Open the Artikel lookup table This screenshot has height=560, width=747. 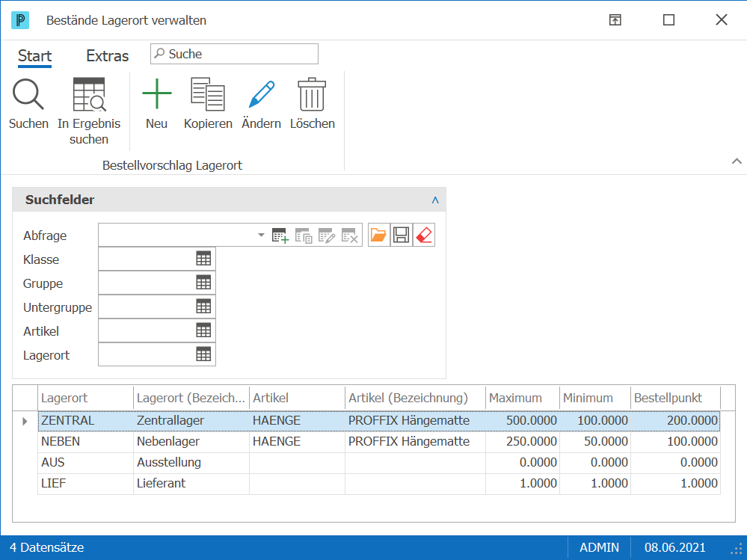pos(203,330)
